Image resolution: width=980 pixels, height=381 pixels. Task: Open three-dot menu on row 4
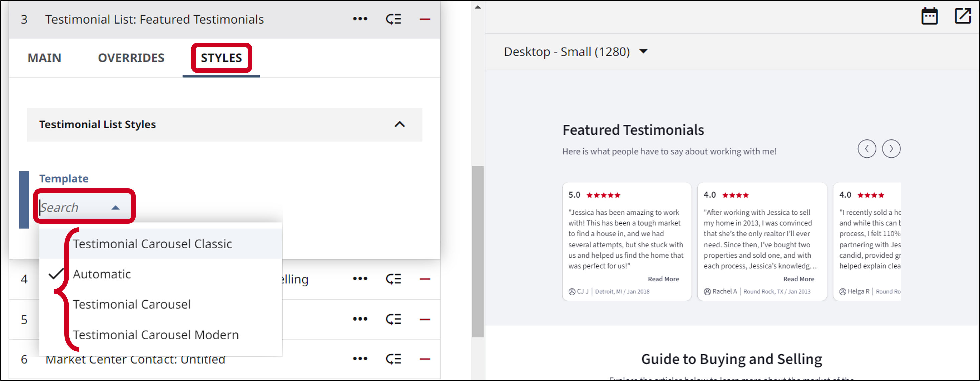360,279
